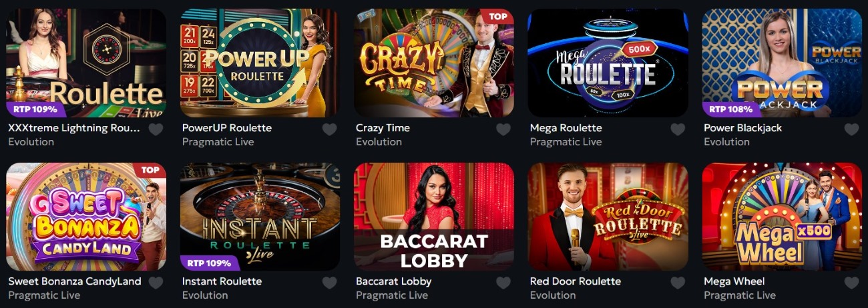Favorite Red Door Roulette via heart icon

(678, 283)
